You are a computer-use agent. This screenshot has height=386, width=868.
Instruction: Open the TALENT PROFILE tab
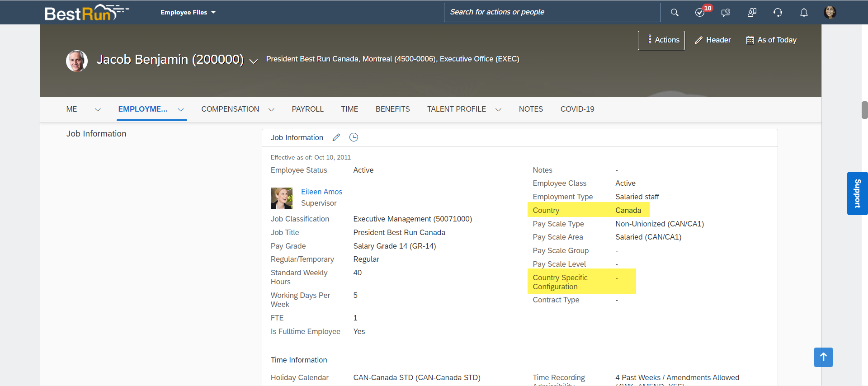tap(457, 109)
